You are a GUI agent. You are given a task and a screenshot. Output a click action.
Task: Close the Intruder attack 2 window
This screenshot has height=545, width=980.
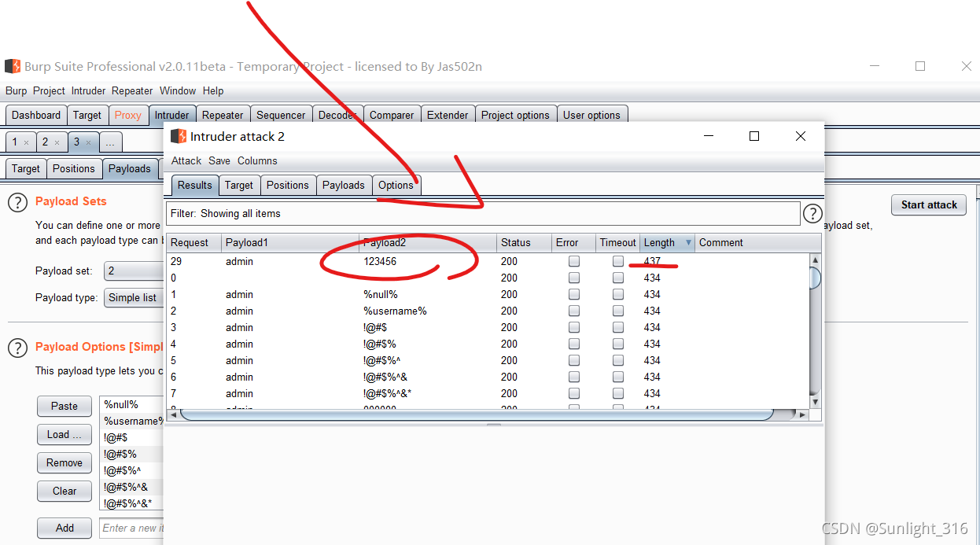(x=800, y=136)
